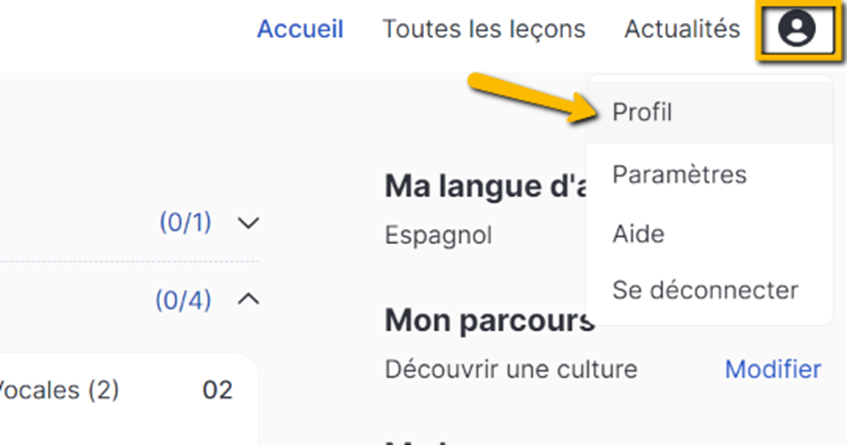Screen dimensions: 847x445
Task: Click the yellow arrow pointing at Profil
Action: coord(534,97)
